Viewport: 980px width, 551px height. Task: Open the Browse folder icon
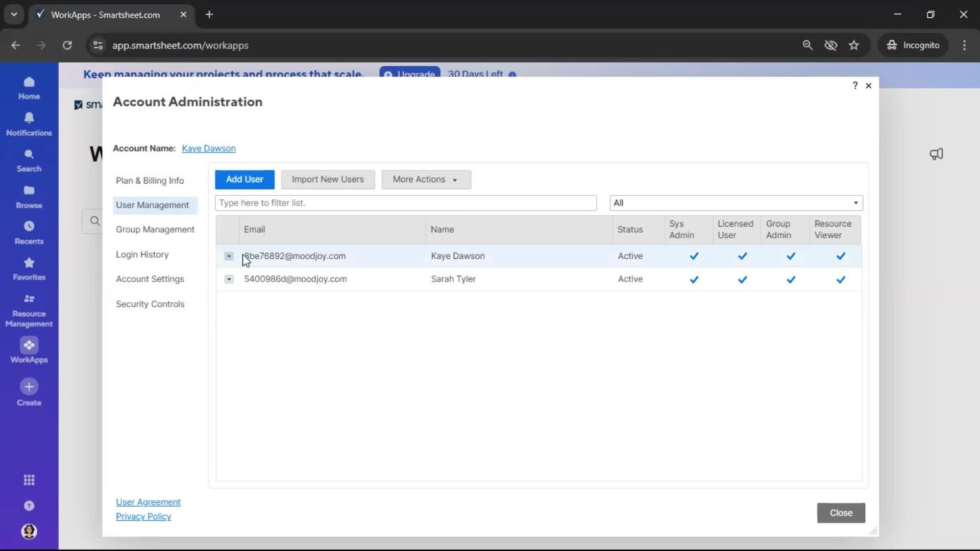click(x=29, y=191)
